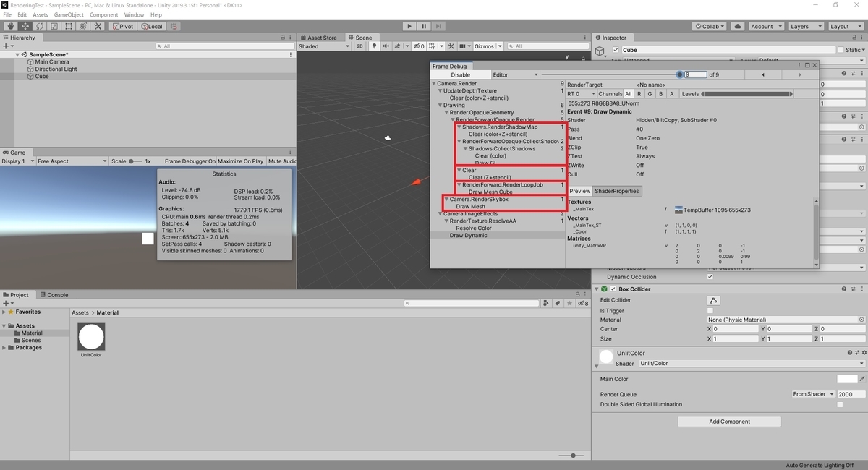Collapse the SampleScene hierarchy node
Image resolution: width=868 pixels, height=470 pixels.
tap(18, 55)
